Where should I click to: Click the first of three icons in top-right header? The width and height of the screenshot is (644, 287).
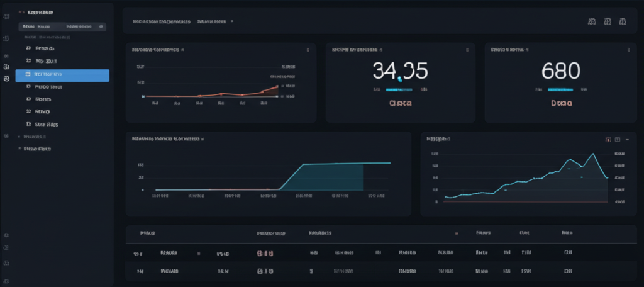coord(591,21)
